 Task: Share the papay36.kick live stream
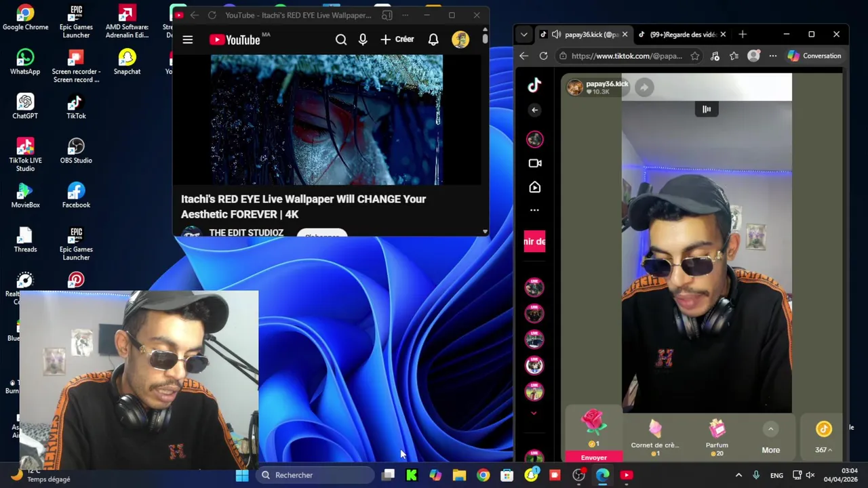point(644,87)
